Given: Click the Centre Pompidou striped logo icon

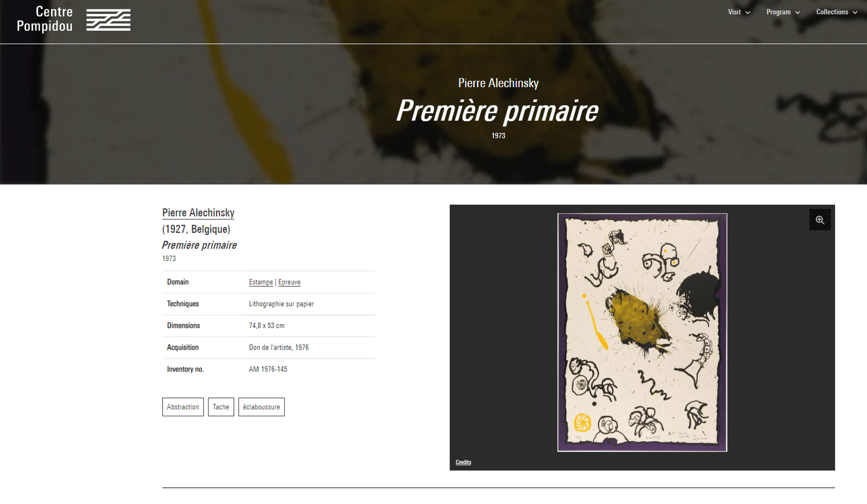Looking at the screenshot, I should coord(108,20).
